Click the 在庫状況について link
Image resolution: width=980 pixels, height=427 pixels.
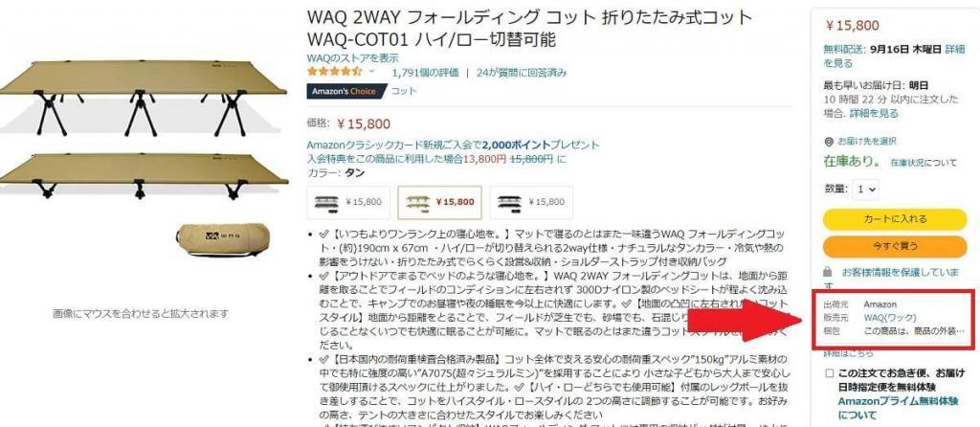point(924,163)
